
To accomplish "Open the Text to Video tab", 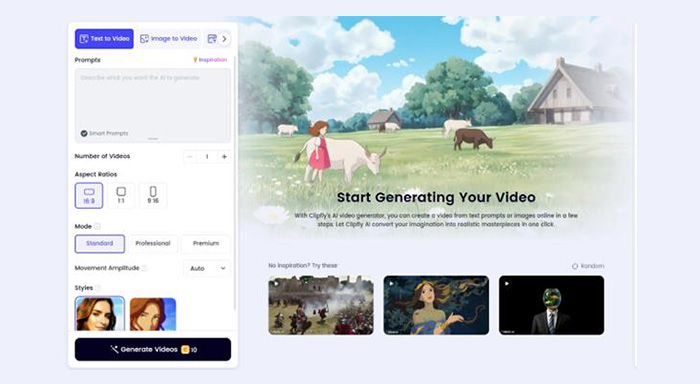I will point(104,39).
